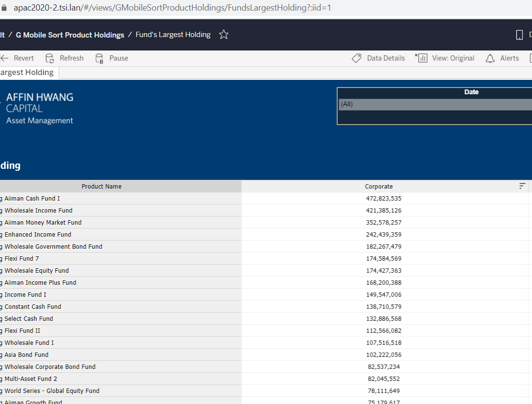Open the Date filter (All) dropdown
The image size is (532, 404).
click(x=435, y=104)
